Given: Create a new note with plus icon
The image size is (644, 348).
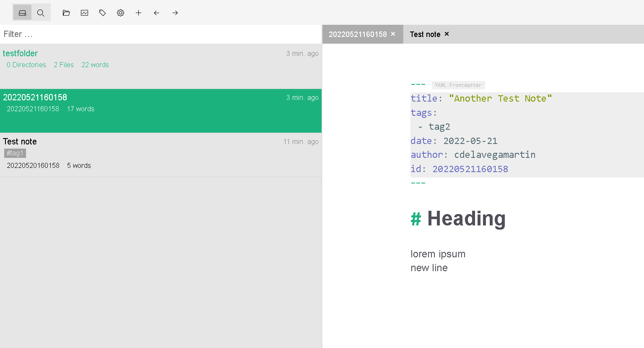Looking at the screenshot, I should click(138, 13).
